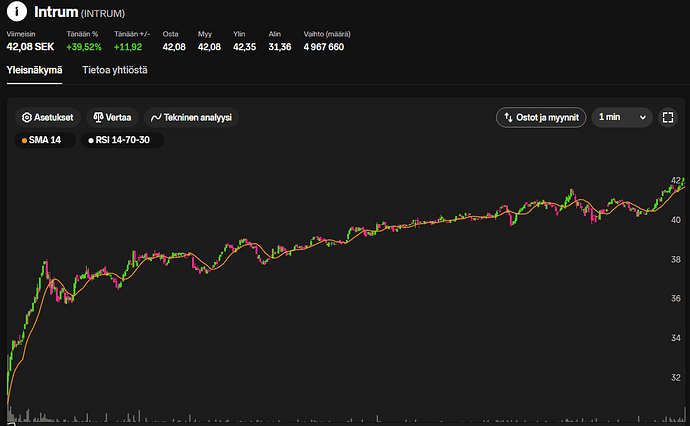690x426 pixels.
Task: Click the orange SMA 14 color dot
Action: coord(24,140)
